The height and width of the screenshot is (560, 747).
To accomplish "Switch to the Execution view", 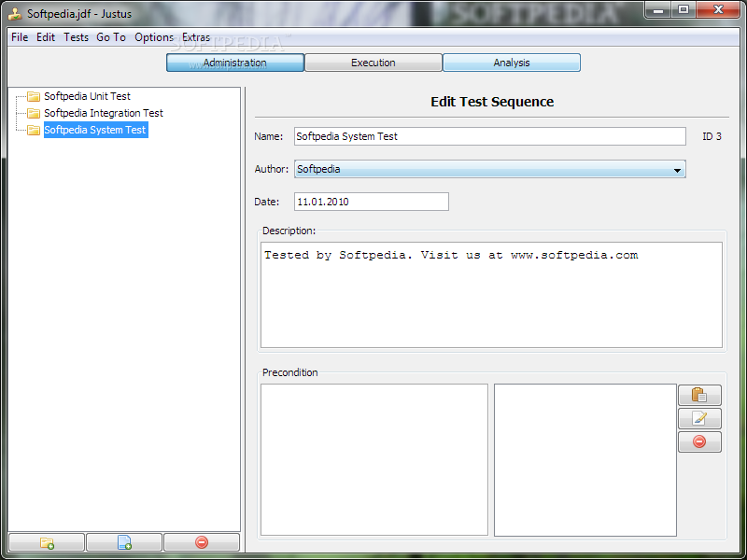I will pos(373,63).
